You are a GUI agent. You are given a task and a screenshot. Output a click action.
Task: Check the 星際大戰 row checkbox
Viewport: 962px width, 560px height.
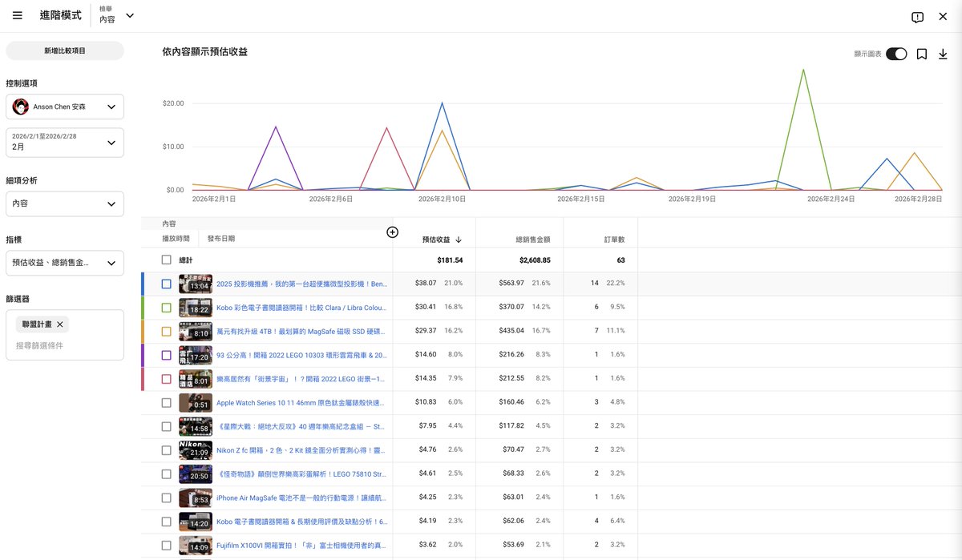pyautogui.click(x=166, y=426)
